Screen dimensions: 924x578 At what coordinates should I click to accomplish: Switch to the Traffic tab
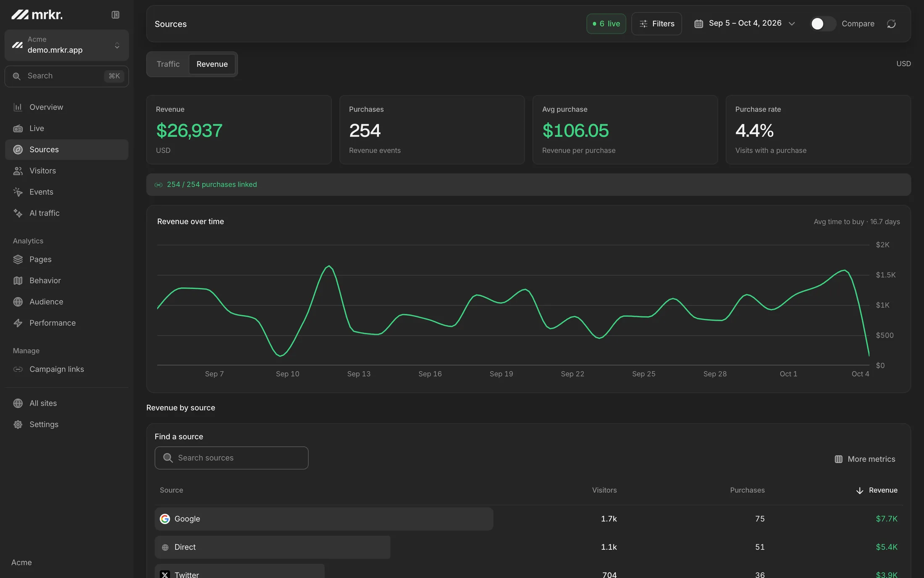tap(168, 64)
